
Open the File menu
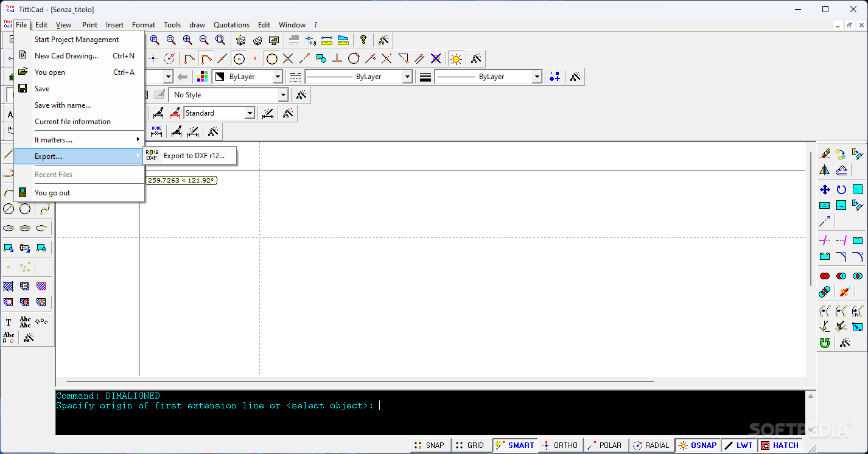click(22, 25)
